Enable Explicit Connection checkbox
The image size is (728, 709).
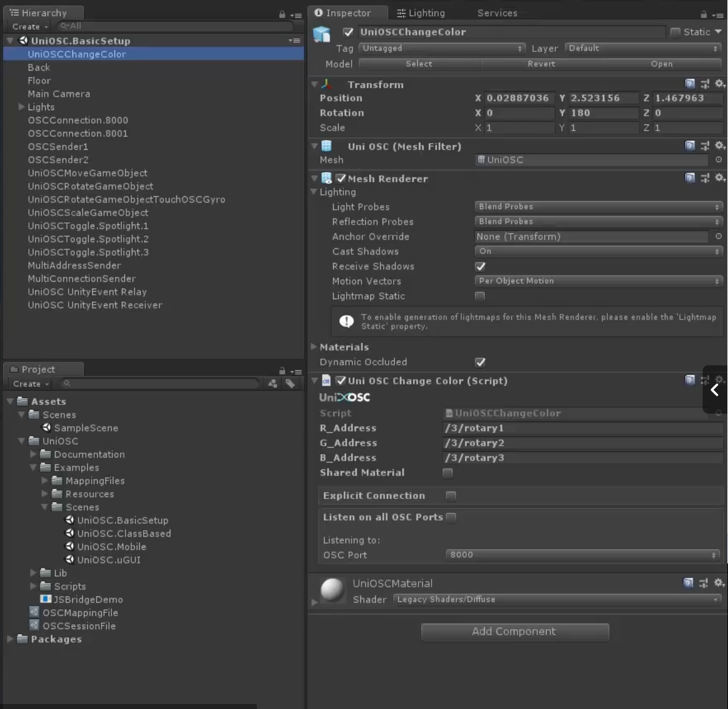(x=451, y=496)
